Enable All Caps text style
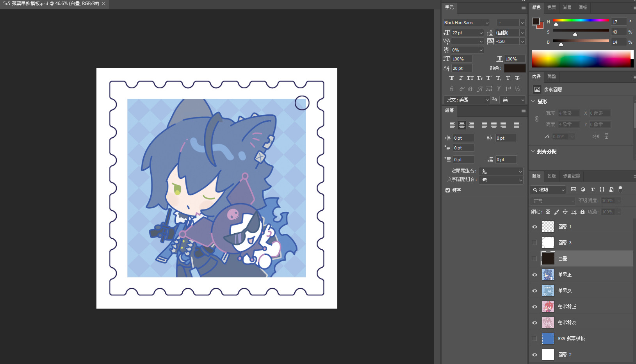The width and height of the screenshot is (636, 364). 470,78
